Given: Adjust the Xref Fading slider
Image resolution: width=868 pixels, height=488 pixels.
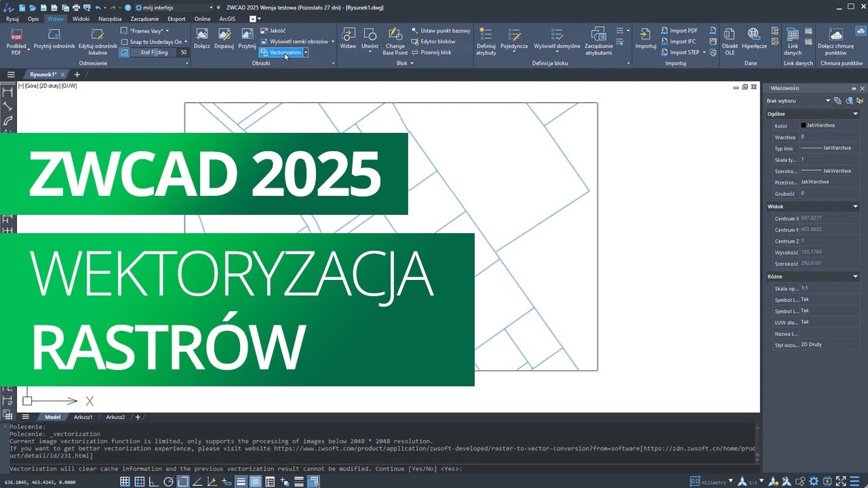Looking at the screenshot, I should [154, 52].
